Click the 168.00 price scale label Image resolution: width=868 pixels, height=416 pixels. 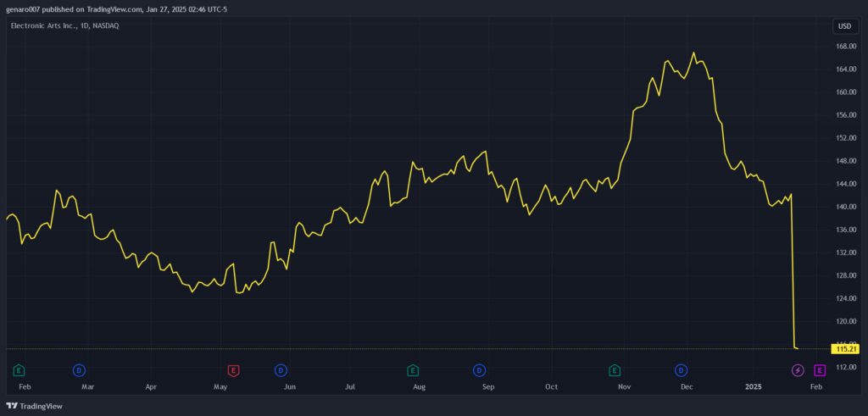(x=847, y=47)
